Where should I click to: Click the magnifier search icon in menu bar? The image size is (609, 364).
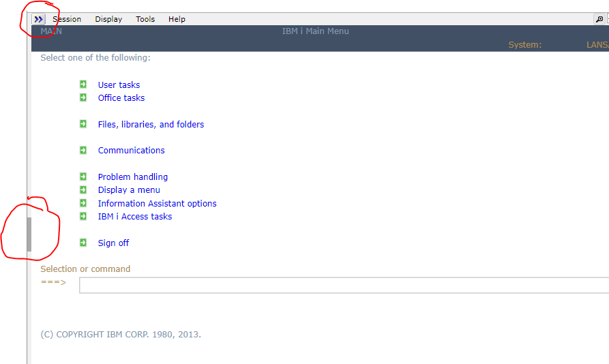(x=599, y=19)
